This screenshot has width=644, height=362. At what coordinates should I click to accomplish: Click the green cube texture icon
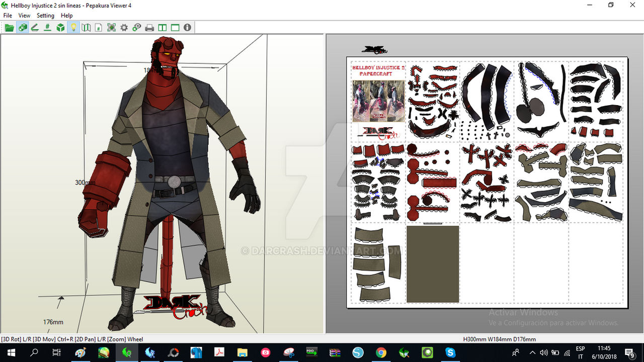click(60, 28)
